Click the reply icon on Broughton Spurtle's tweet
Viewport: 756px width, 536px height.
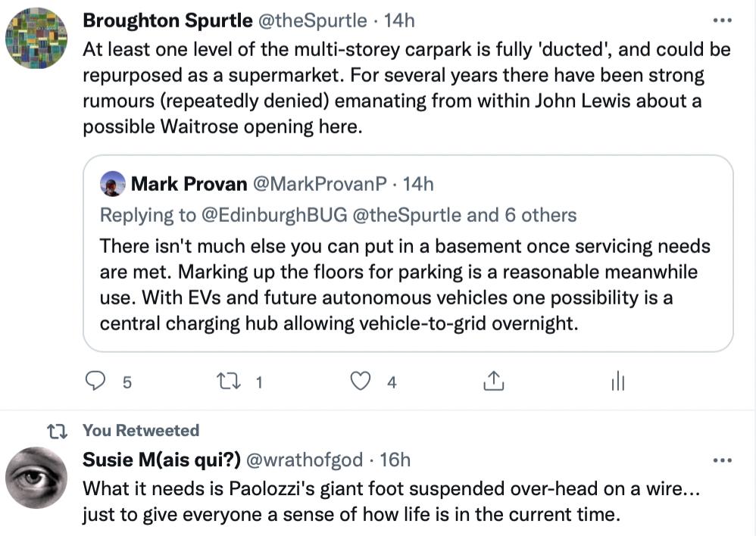click(95, 382)
